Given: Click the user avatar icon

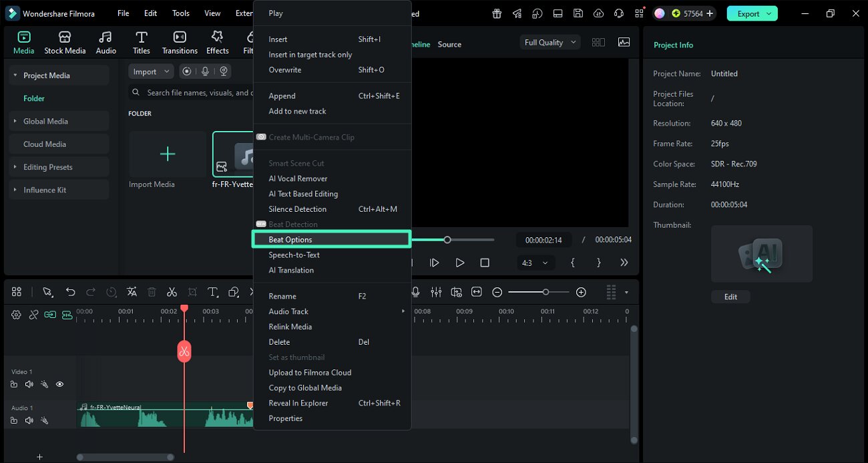Looking at the screenshot, I should tap(659, 13).
